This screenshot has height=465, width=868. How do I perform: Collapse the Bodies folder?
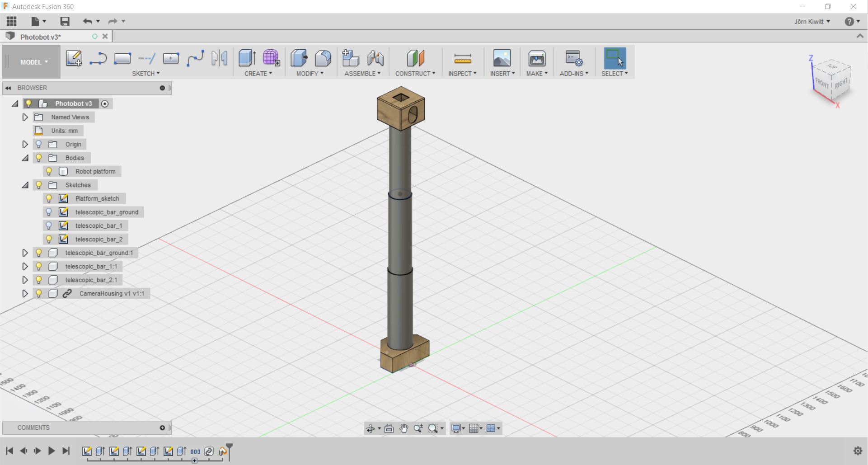pyautogui.click(x=25, y=158)
